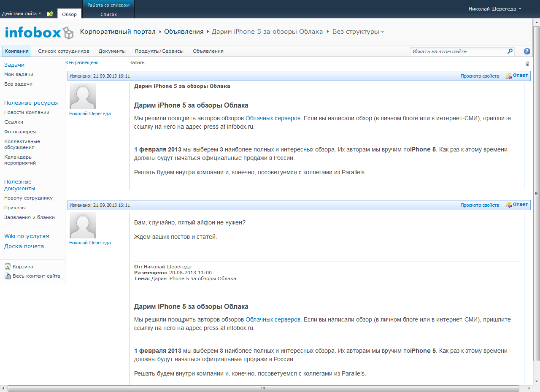The width and height of the screenshot is (540, 392).
Task: Open Просмотр свойств of second post
Action: 480,205
